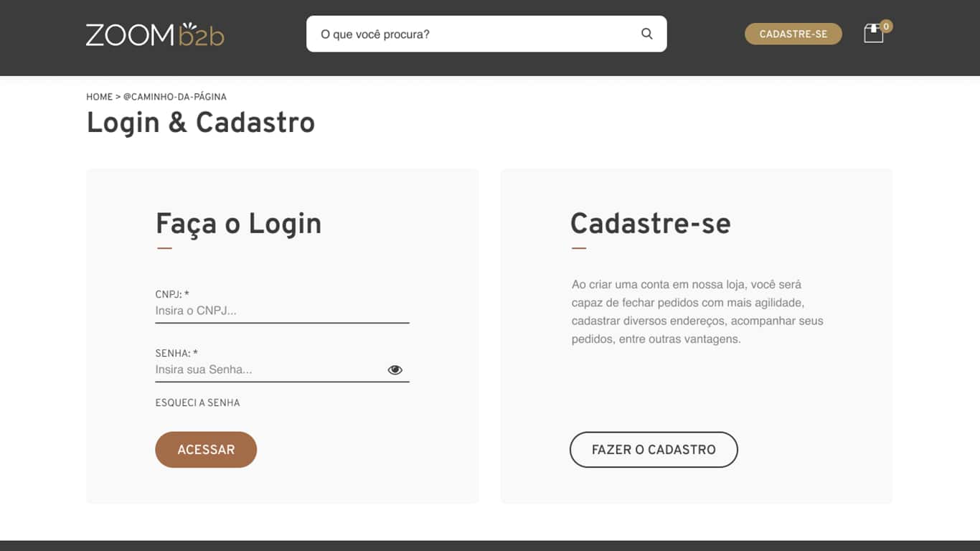This screenshot has width=980, height=551.
Task: Click the @CAMINHO-DA-PÁGINA breadcrumb item
Action: coord(174,97)
